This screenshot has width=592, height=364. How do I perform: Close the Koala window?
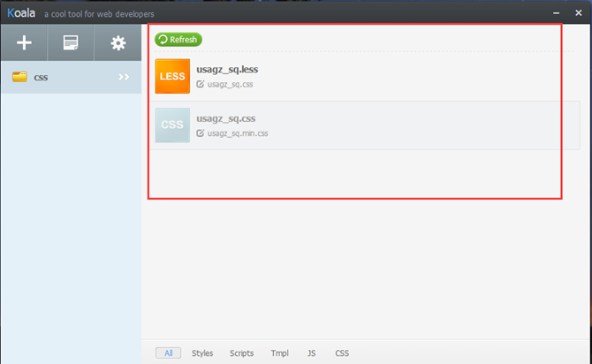coord(579,13)
